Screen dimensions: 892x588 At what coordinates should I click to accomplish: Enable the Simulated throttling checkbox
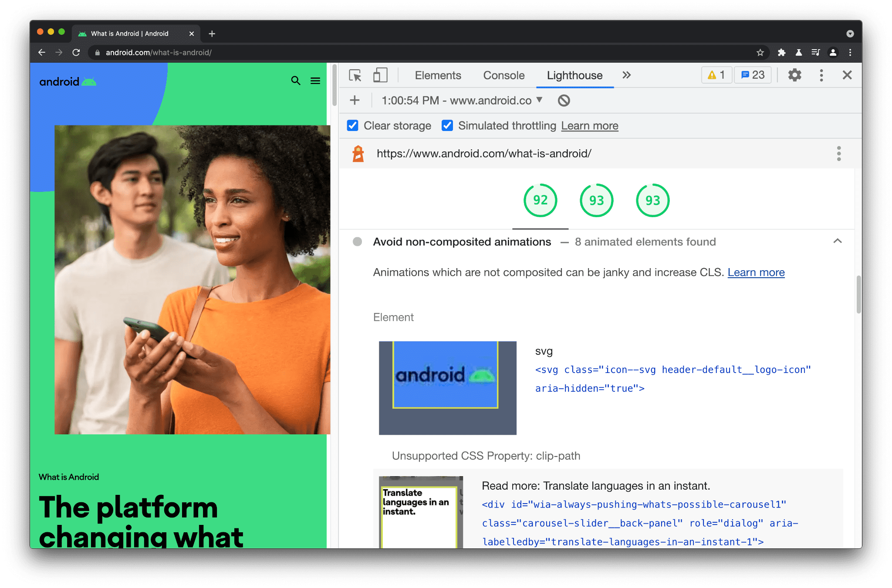coord(447,126)
